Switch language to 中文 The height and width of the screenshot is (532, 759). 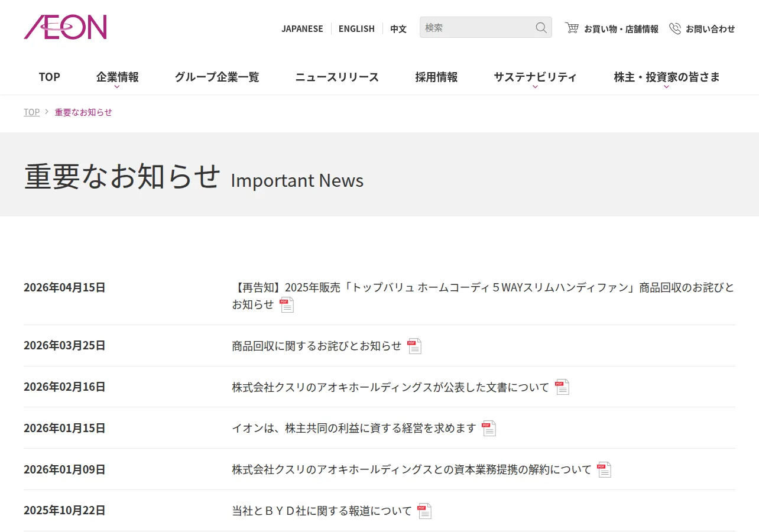398,28
